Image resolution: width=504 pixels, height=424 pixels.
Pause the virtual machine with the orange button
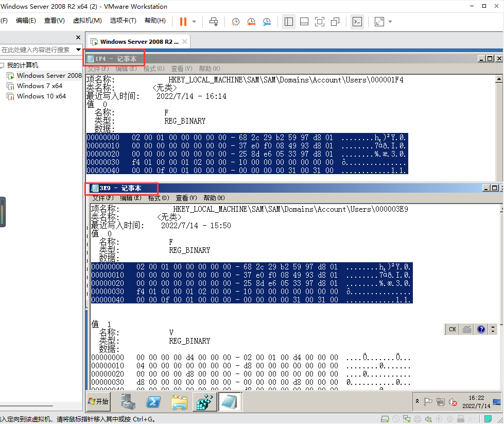(183, 22)
